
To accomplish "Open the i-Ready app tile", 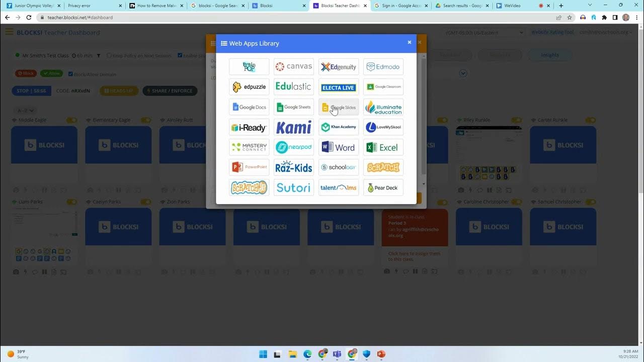I will (249, 127).
